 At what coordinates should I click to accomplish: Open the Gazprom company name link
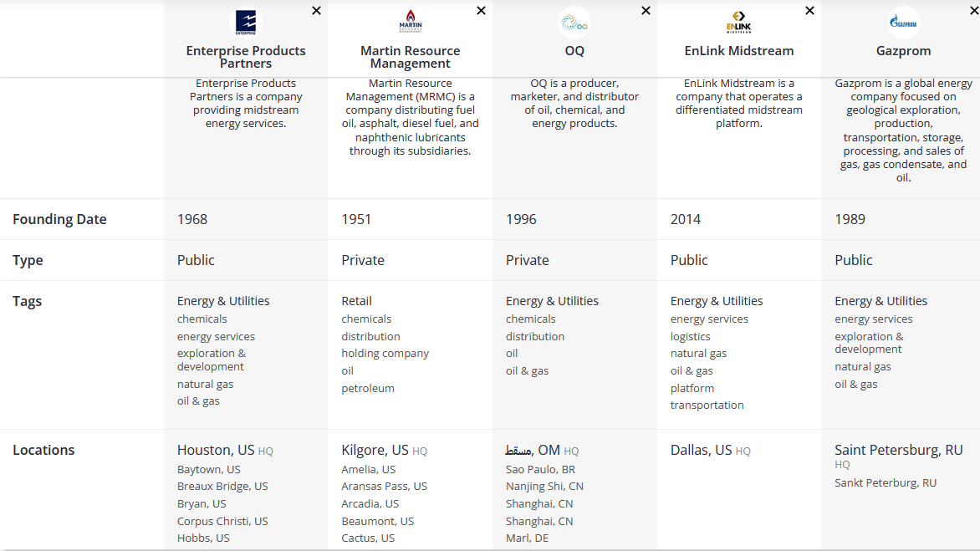click(903, 51)
